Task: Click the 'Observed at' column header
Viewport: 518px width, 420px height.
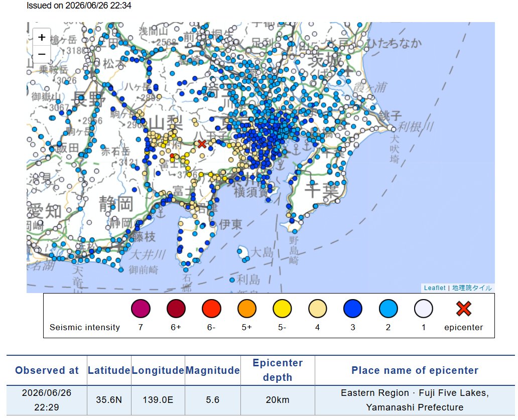Action: click(x=47, y=370)
